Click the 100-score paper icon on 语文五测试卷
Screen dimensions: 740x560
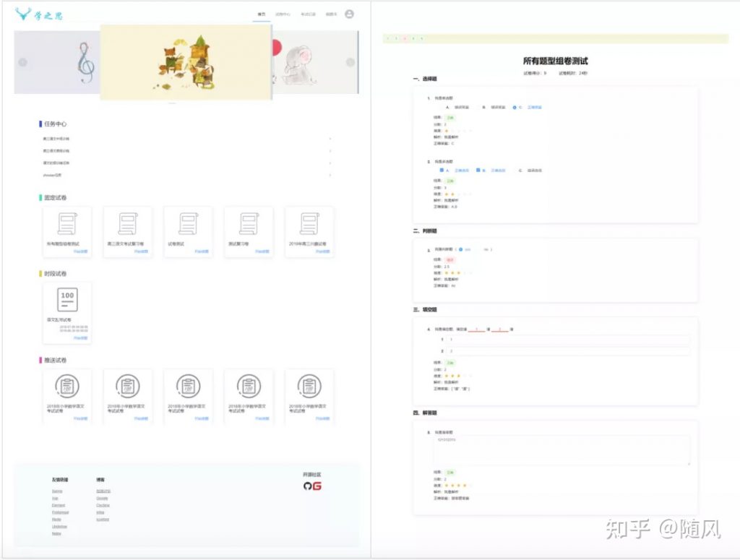point(66,299)
